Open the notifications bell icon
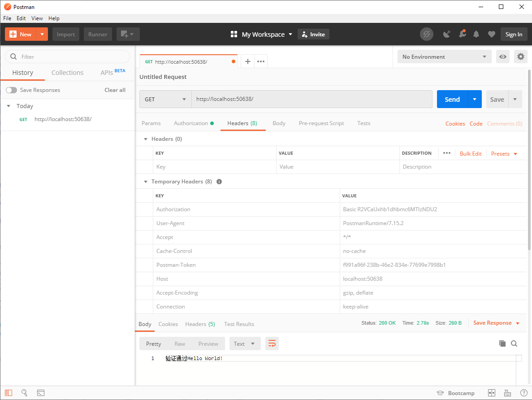This screenshot has height=400, width=532. 476,35
